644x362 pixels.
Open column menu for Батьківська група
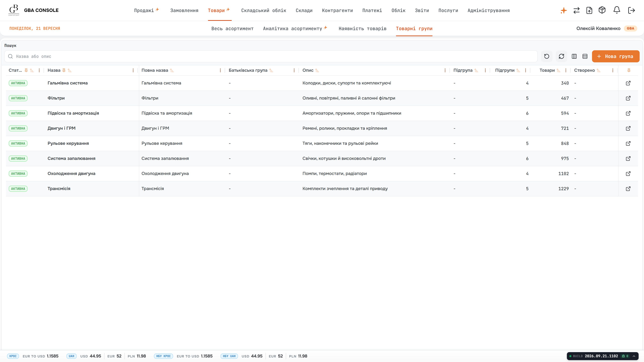click(294, 70)
